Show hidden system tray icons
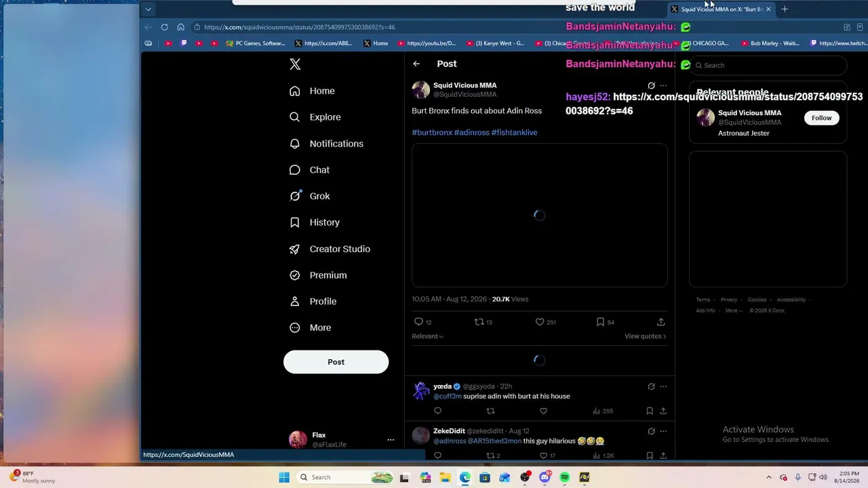This screenshot has width=868, height=488. (768, 477)
